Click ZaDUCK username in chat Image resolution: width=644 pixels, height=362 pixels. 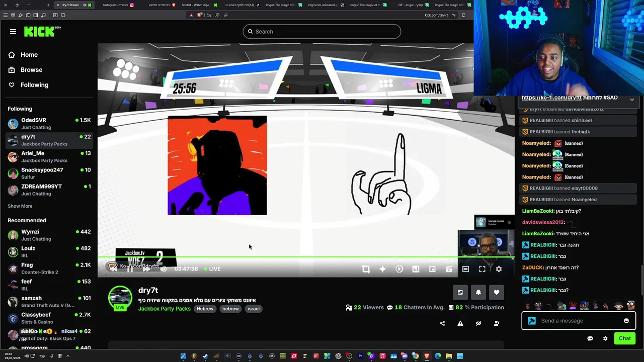532,267
